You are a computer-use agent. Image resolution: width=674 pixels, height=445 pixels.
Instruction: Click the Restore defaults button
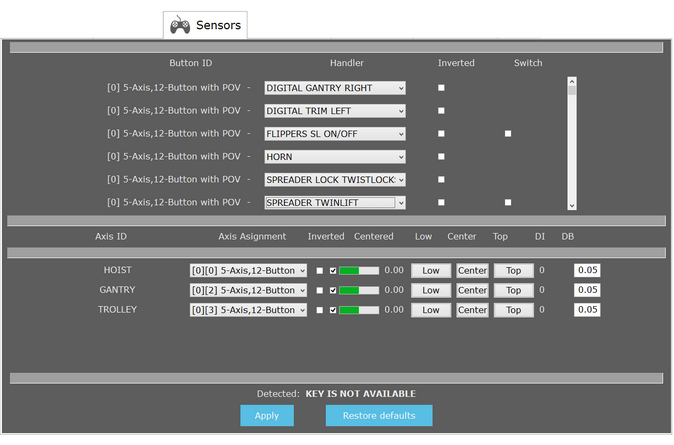379,416
